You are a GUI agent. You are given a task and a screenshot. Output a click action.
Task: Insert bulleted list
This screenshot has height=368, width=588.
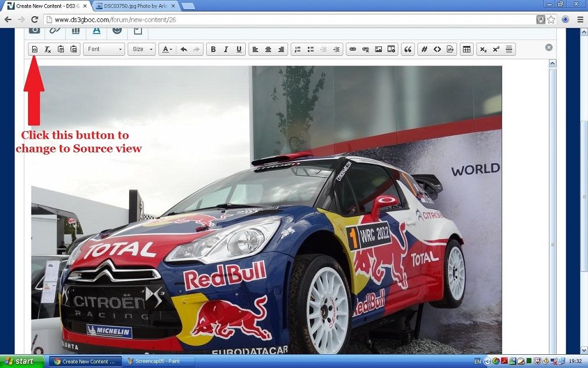(311, 49)
